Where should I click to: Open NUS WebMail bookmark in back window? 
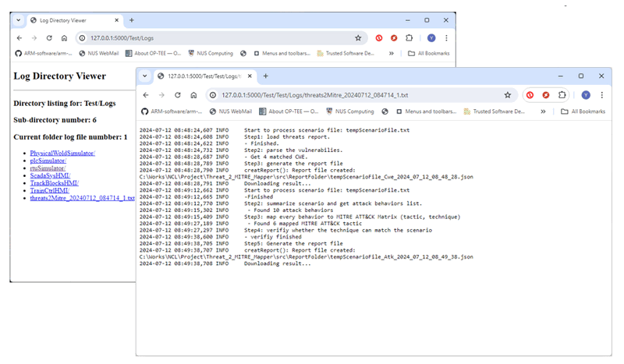coord(99,53)
